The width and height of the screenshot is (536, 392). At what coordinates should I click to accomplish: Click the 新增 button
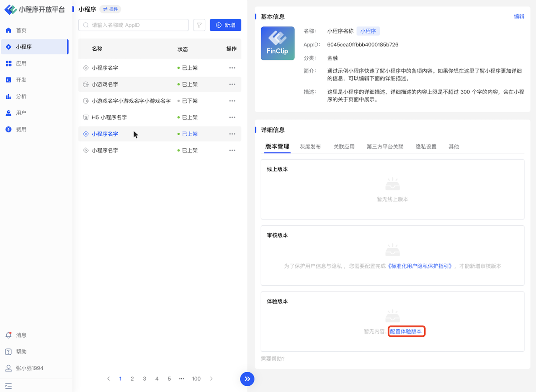click(x=225, y=25)
